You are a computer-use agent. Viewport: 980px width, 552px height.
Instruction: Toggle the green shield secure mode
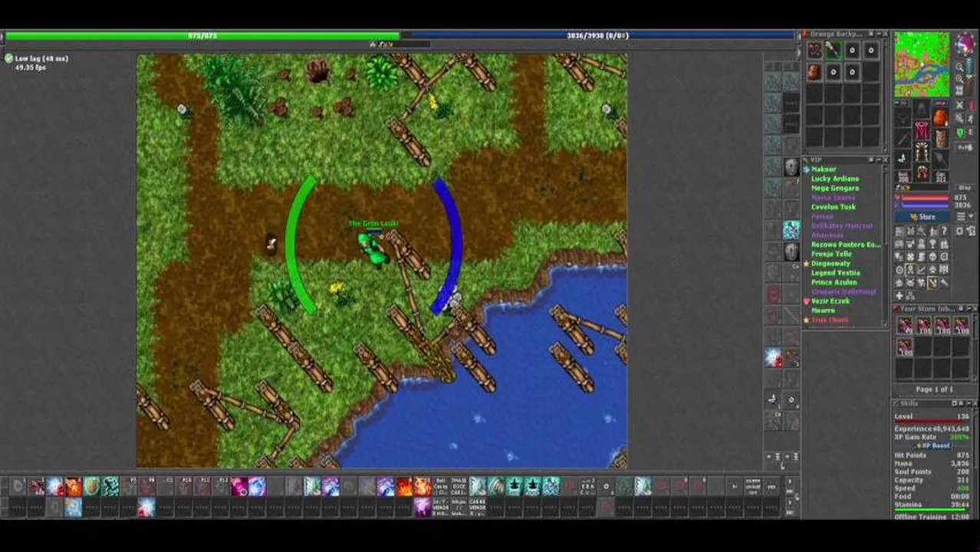[x=959, y=132]
